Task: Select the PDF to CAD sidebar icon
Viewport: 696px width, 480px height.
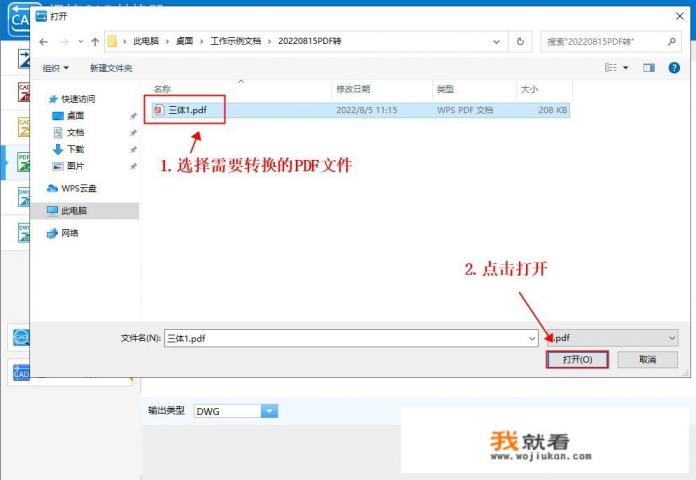Action: click(24, 162)
